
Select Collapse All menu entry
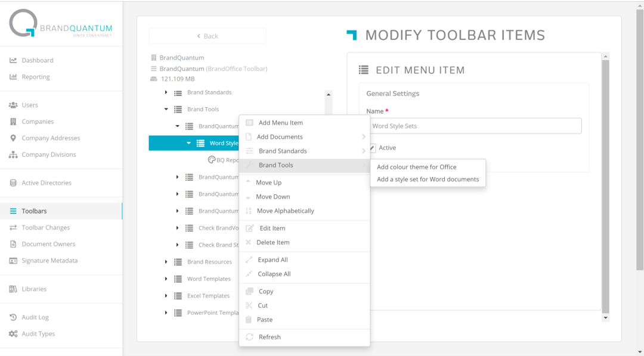click(x=304, y=274)
